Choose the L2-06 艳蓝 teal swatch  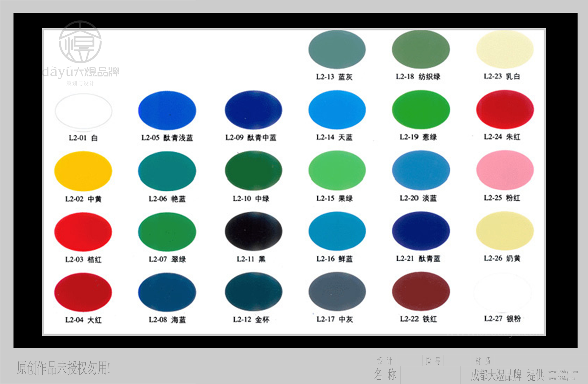[167, 171]
